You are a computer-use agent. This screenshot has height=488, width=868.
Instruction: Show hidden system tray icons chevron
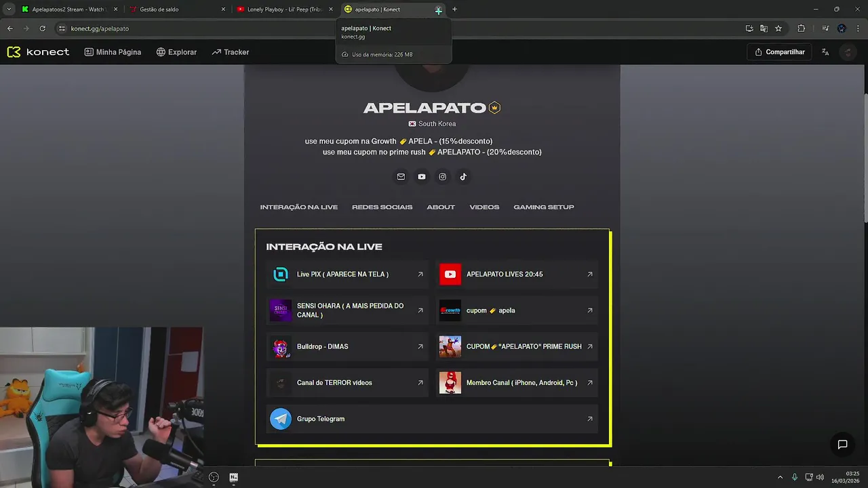pyautogui.click(x=780, y=477)
